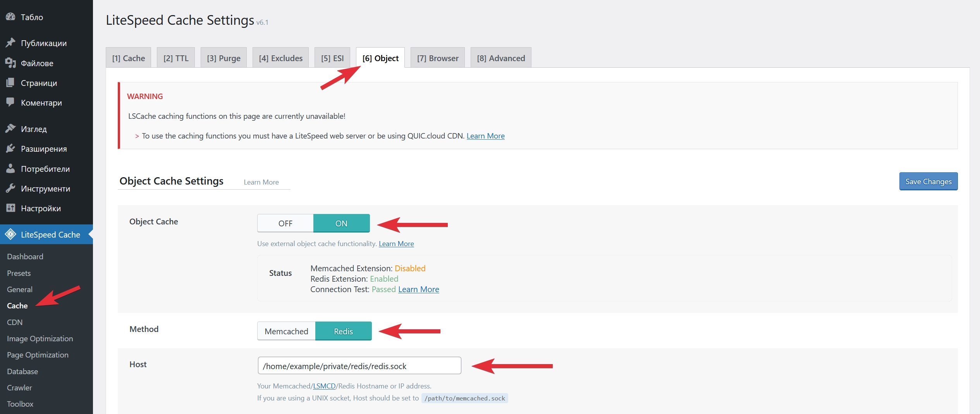
Task: Open Image Optimization submenu
Action: pyautogui.click(x=40, y=339)
